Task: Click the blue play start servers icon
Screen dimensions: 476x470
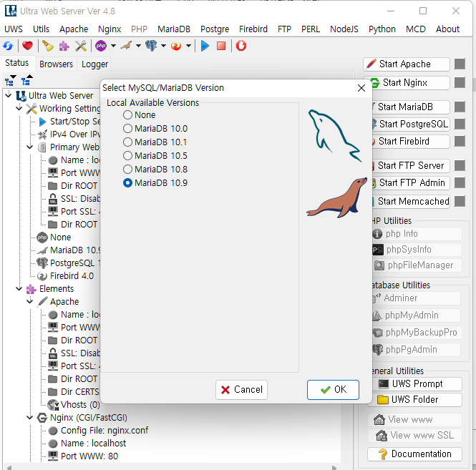Action: (205, 46)
